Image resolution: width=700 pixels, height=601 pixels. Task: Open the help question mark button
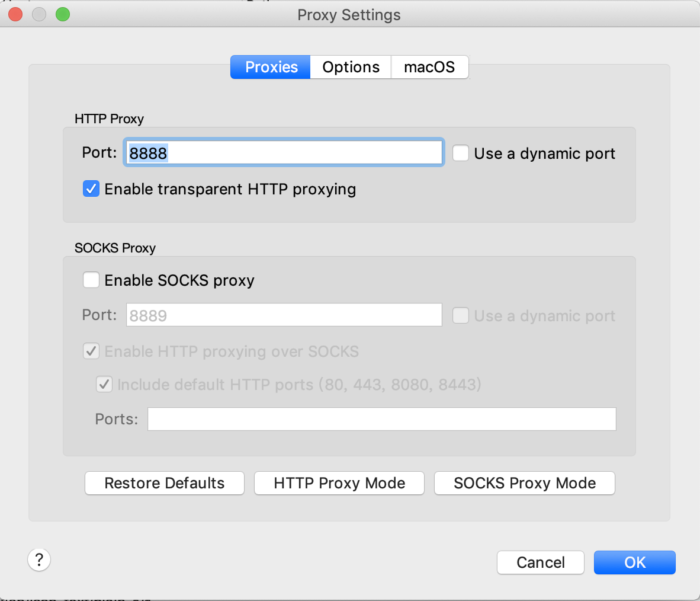pyautogui.click(x=39, y=560)
